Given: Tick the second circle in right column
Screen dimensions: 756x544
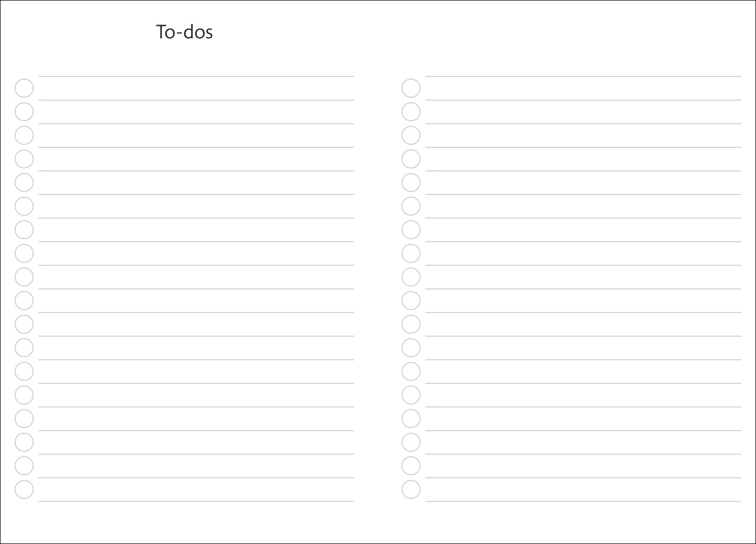Looking at the screenshot, I should coord(411,112).
